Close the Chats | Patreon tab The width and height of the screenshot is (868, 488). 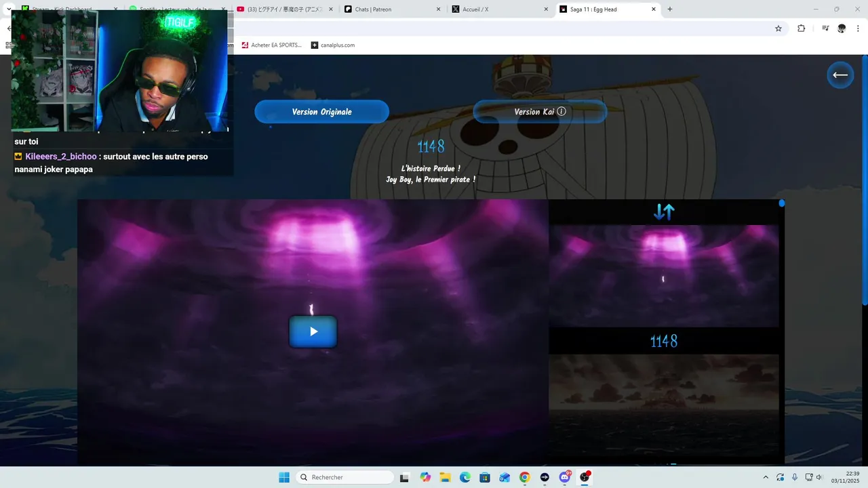438,9
